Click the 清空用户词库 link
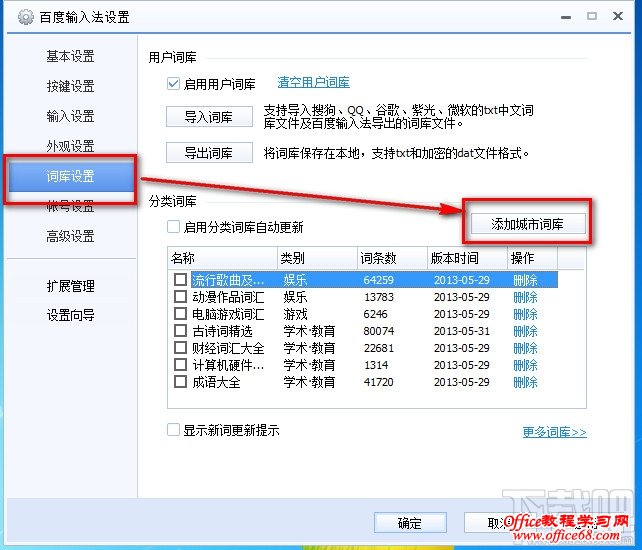The image size is (642, 550). pyautogui.click(x=314, y=82)
